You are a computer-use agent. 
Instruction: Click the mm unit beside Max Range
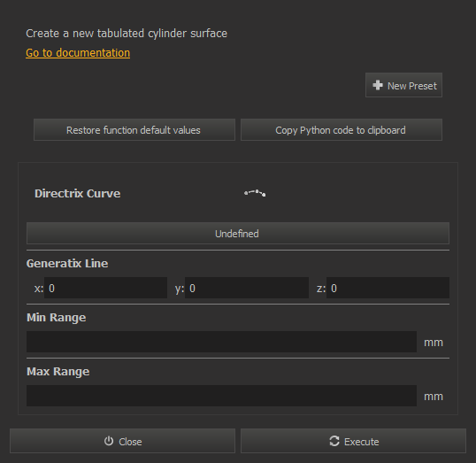[x=434, y=397]
